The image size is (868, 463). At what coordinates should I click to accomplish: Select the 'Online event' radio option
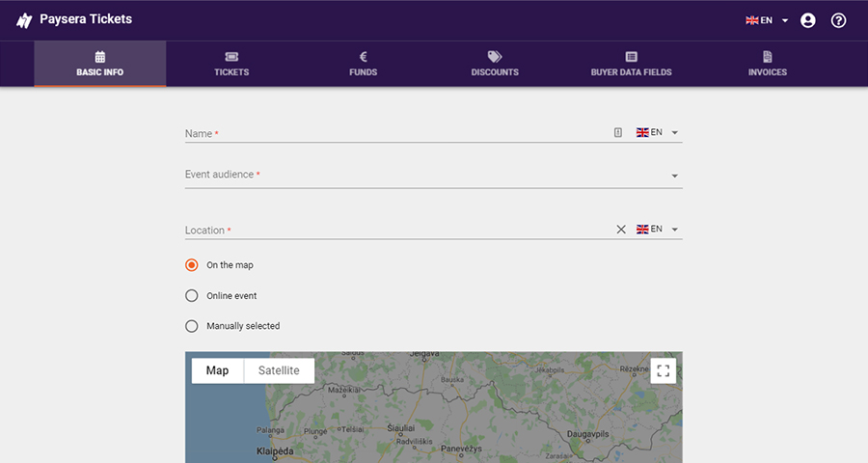(x=192, y=295)
